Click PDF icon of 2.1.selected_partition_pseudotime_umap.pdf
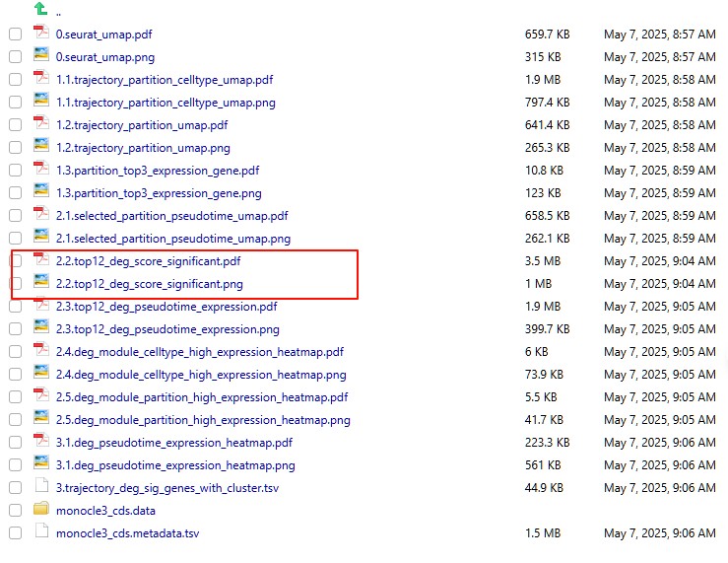The height and width of the screenshot is (563, 728). coord(41,214)
